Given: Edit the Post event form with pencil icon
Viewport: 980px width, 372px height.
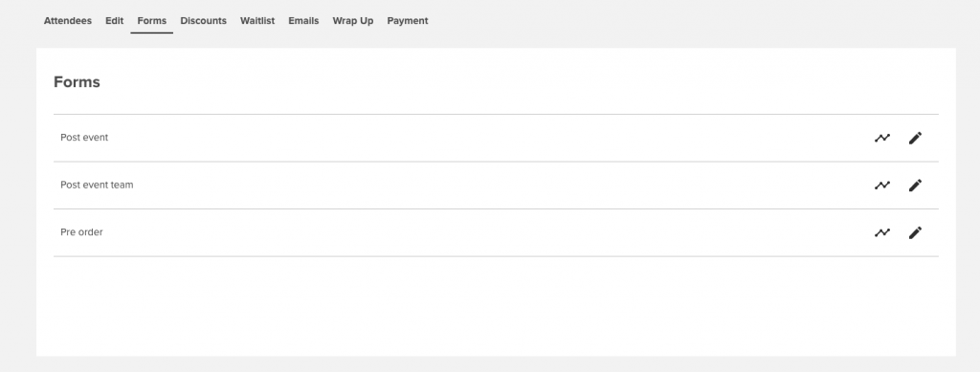Looking at the screenshot, I should [x=915, y=138].
